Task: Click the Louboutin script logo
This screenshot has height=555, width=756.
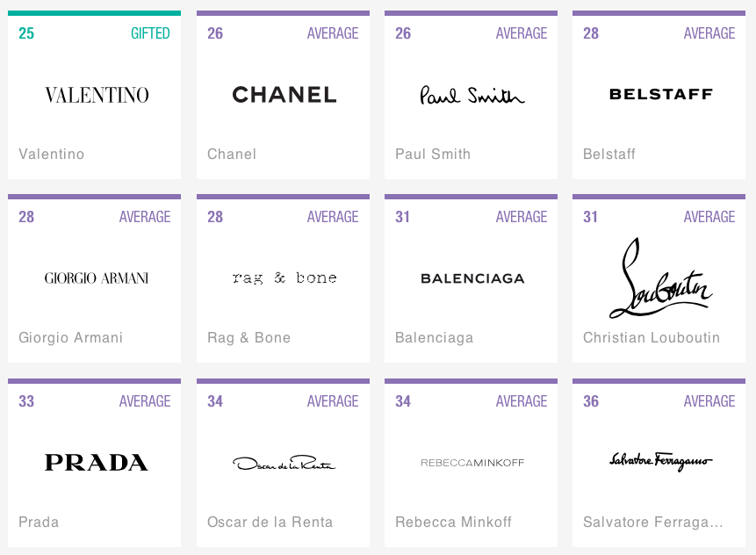Action: tap(660, 277)
